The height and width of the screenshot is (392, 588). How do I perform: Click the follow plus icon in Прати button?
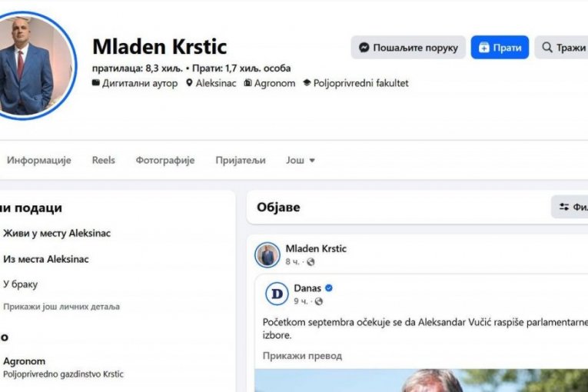coord(483,48)
